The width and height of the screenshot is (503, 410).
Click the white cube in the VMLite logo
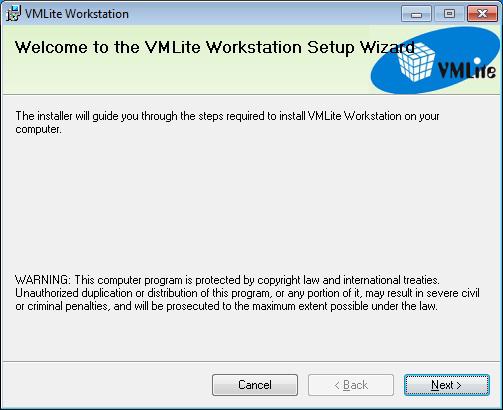pyautogui.click(x=416, y=62)
